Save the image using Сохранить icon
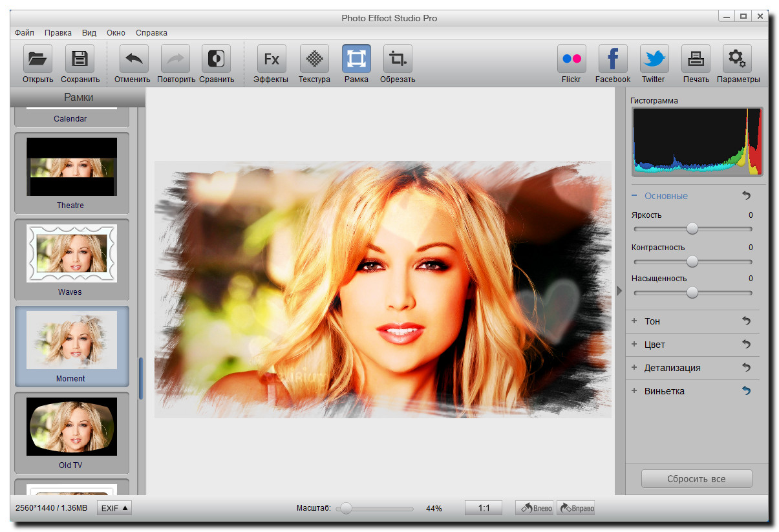This screenshot has height=532, width=779. coord(80,59)
